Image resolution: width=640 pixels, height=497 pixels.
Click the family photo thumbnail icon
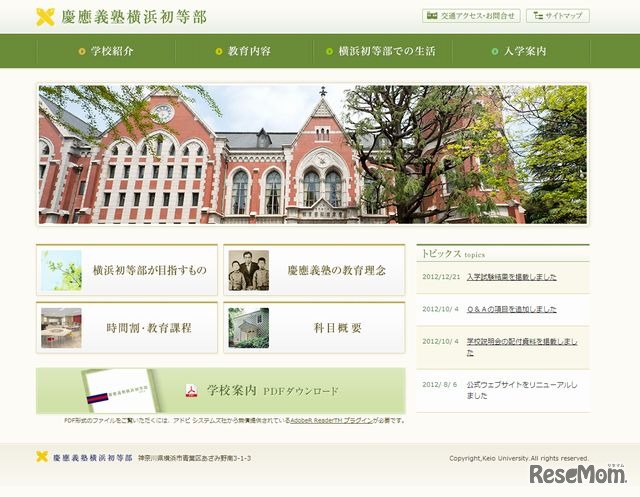coord(248,270)
